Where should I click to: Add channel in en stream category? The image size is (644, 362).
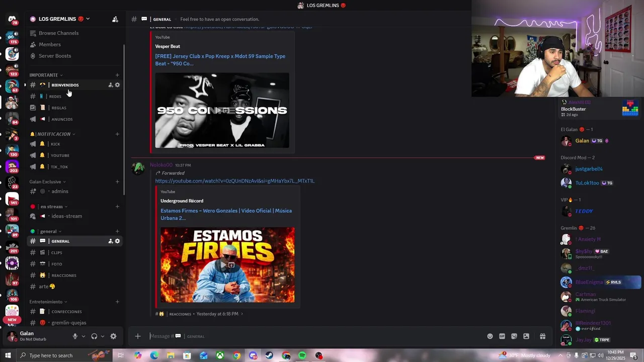[117, 207]
